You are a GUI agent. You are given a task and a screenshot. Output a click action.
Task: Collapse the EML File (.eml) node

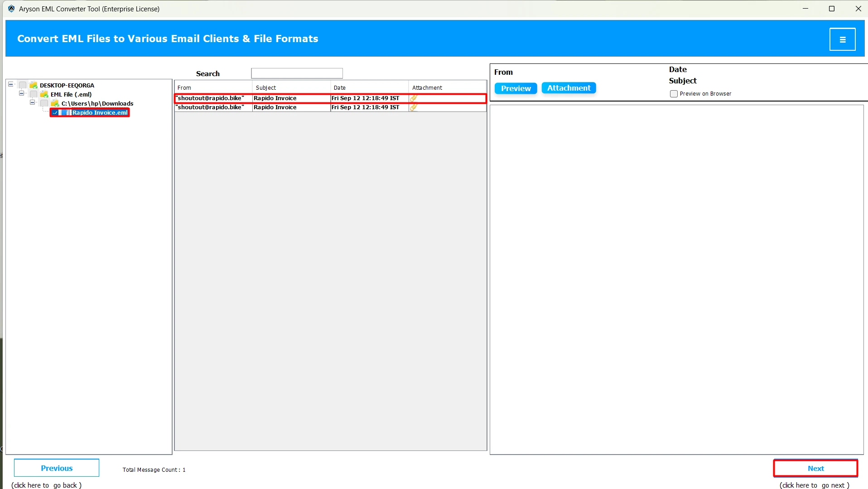(21, 94)
